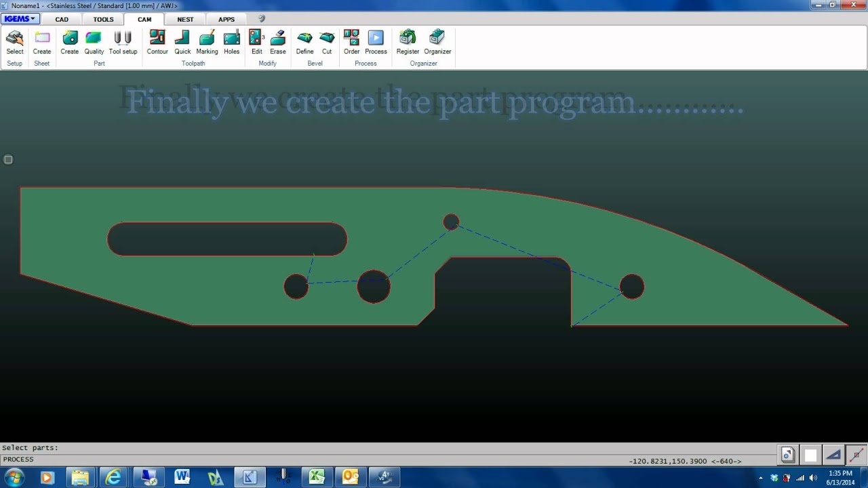Screen dimensions: 868x488
Task: Switch to the CAD tab
Action: (x=62, y=20)
